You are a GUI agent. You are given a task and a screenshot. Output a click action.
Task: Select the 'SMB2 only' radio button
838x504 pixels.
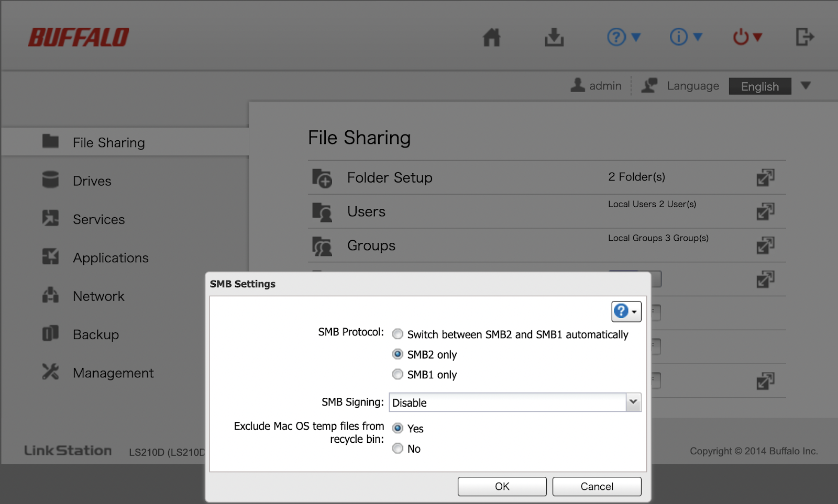click(398, 354)
